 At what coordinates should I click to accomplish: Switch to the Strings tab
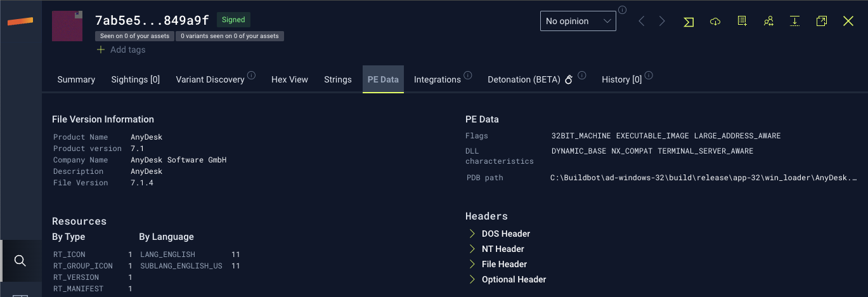(x=337, y=79)
